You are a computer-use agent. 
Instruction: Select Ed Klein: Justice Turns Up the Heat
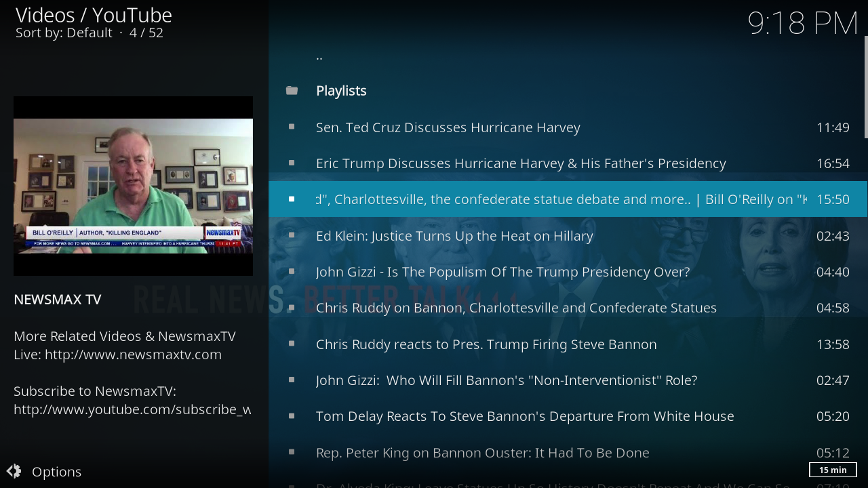point(454,236)
